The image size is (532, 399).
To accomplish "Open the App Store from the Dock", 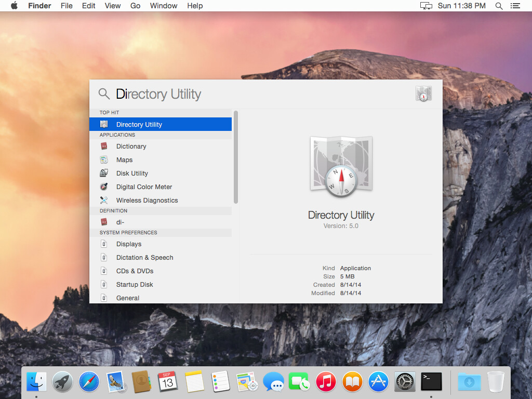I will (378, 381).
